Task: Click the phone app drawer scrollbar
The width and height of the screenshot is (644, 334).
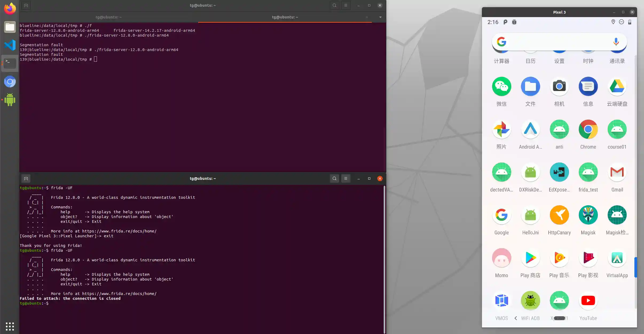Action: 635,267
